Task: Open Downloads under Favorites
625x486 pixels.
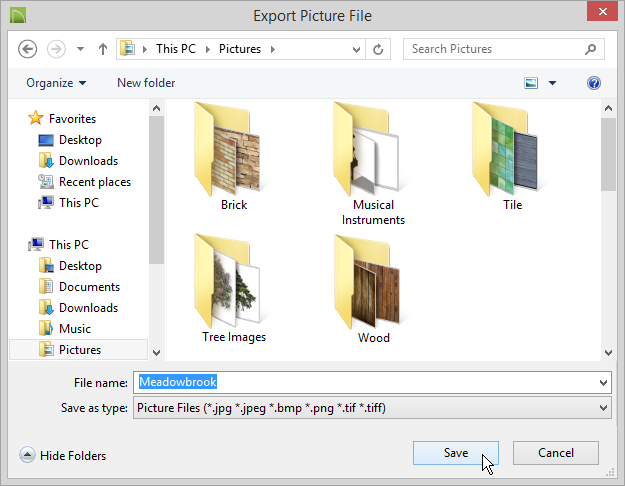Action: (78, 161)
